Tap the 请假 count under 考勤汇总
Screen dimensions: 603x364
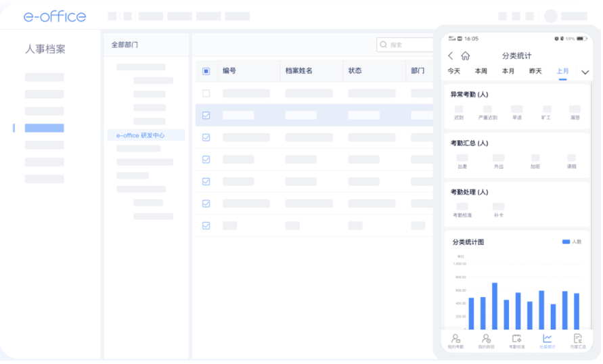tap(571, 158)
